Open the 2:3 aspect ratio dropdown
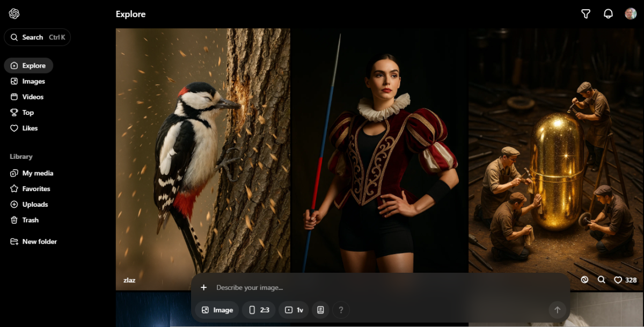This screenshot has height=327, width=644. 259,310
